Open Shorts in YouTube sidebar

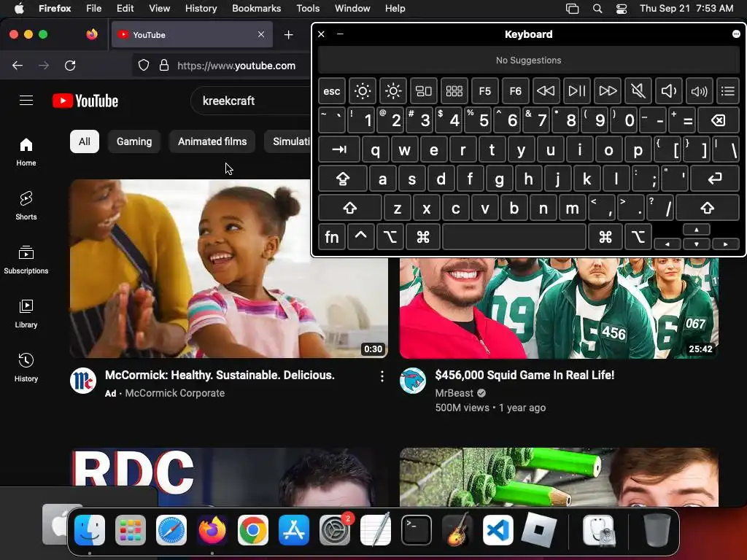pos(26,206)
